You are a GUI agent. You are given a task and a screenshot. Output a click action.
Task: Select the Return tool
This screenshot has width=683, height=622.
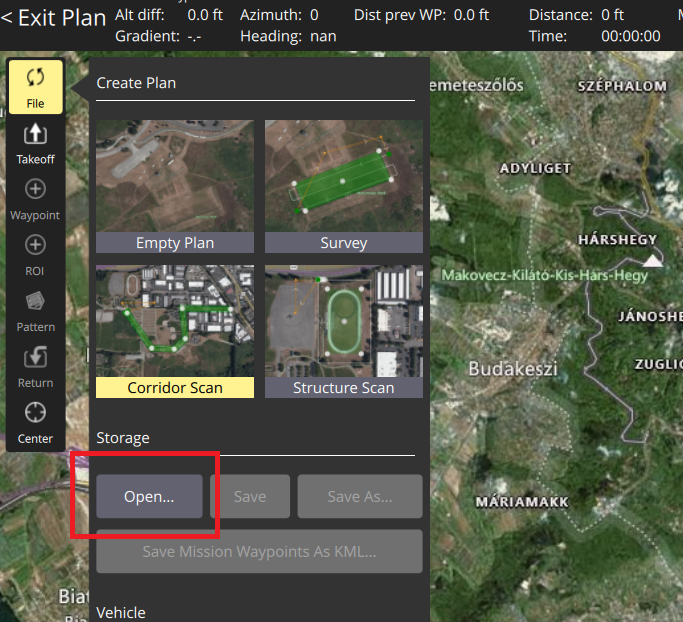pyautogui.click(x=35, y=367)
